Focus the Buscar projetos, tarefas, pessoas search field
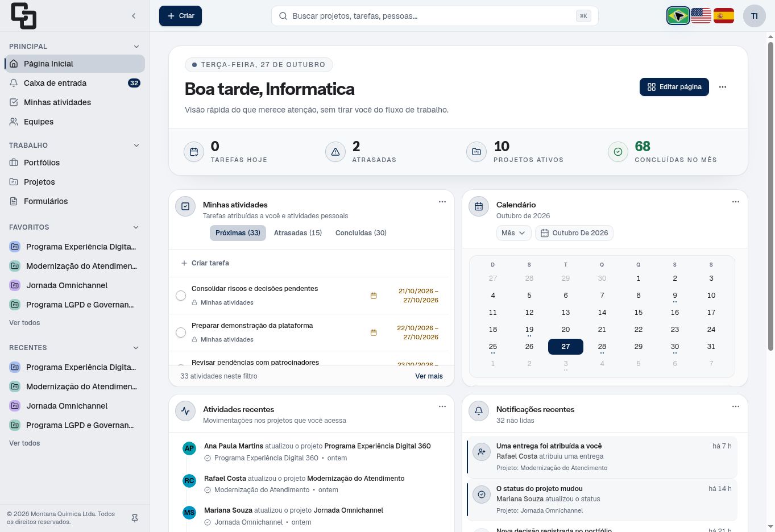 pyautogui.click(x=435, y=16)
